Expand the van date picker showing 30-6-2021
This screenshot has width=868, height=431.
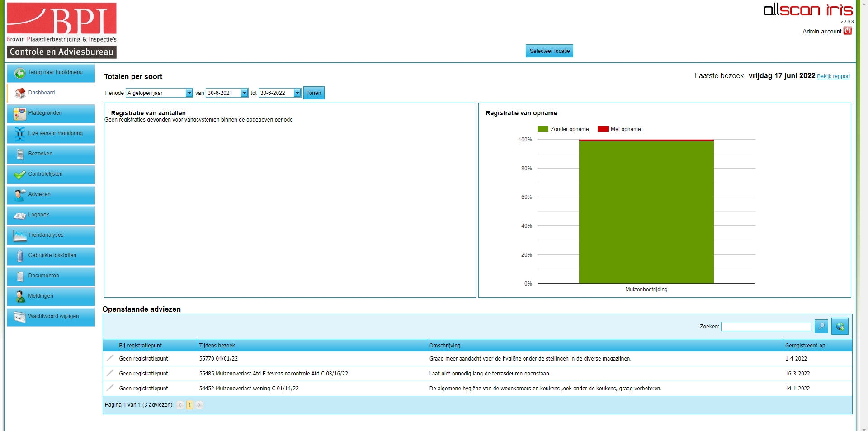(244, 93)
